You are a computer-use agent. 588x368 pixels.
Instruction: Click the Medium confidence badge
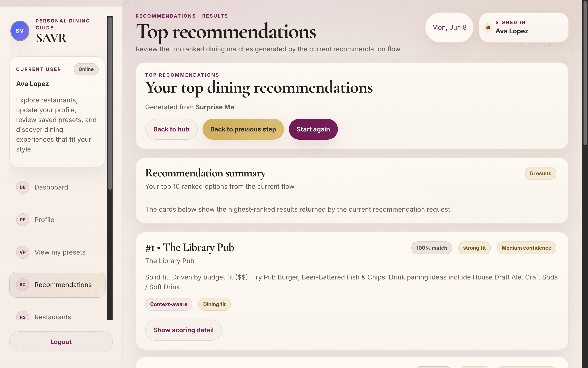click(x=526, y=248)
